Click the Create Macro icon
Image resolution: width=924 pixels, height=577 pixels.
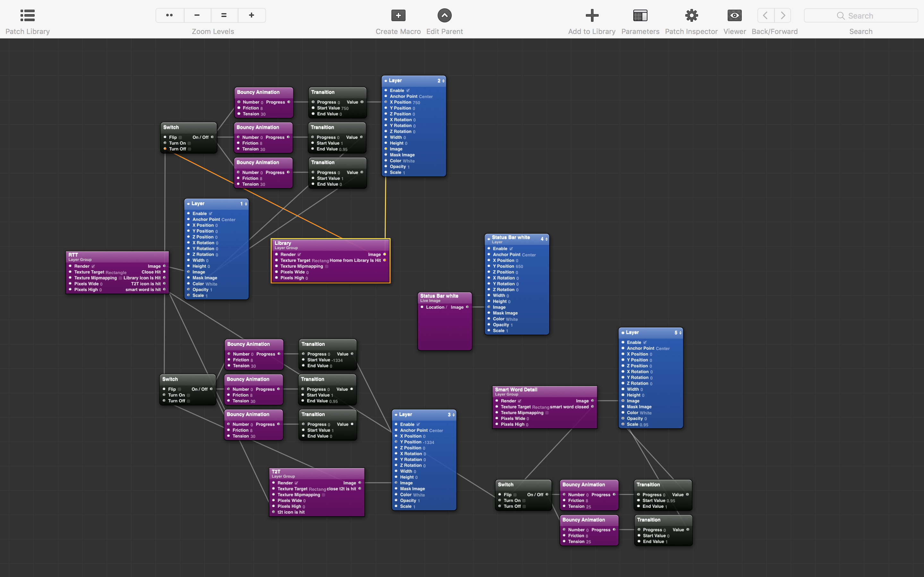pos(398,16)
